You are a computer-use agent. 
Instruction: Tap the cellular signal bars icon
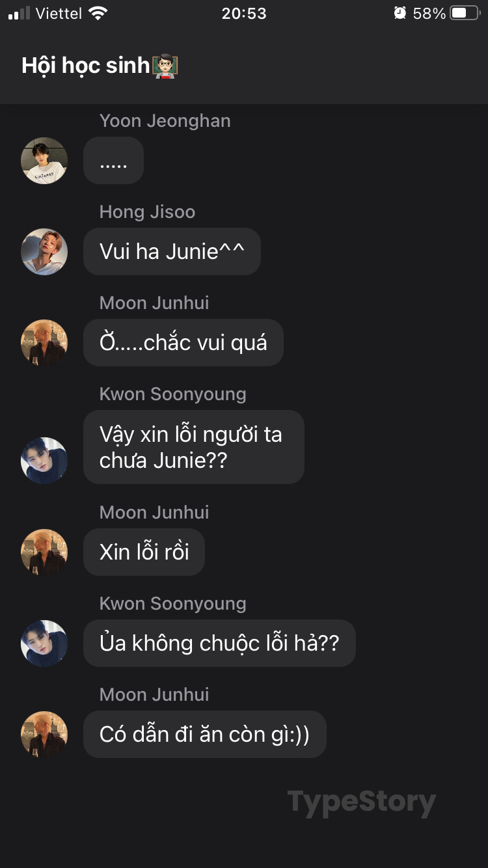[19, 13]
